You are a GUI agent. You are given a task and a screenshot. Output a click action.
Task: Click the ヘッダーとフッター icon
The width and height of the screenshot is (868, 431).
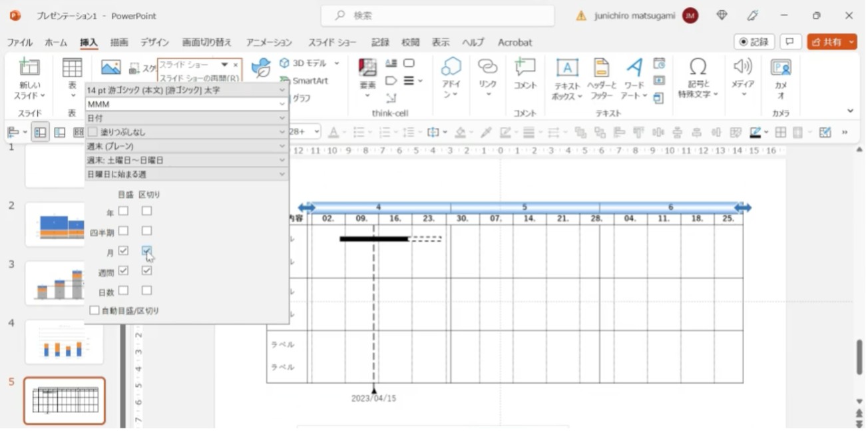pos(601,68)
